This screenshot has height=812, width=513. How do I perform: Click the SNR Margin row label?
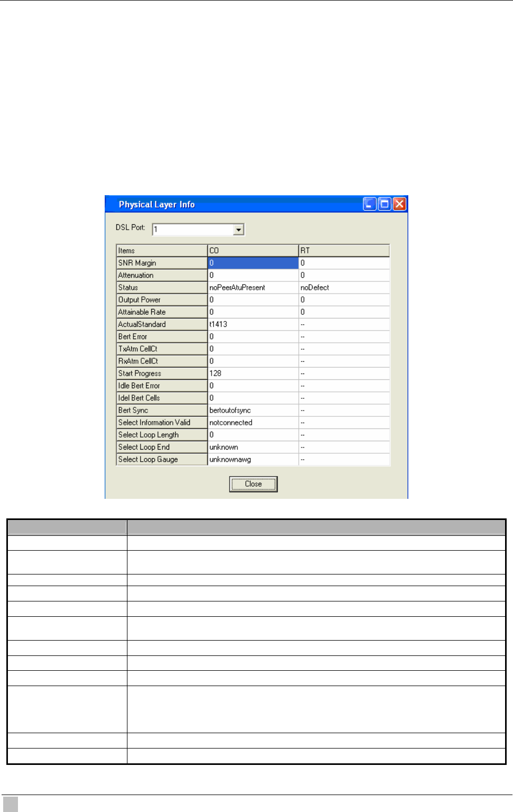point(162,263)
